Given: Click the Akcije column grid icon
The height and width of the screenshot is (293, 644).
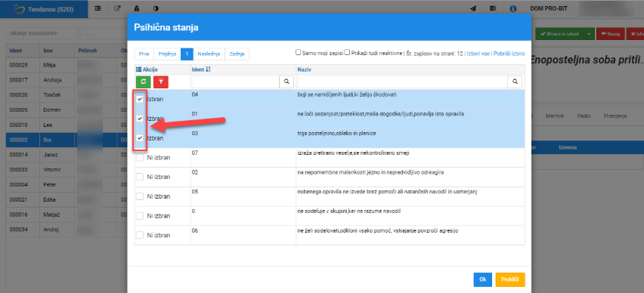Looking at the screenshot, I should pos(138,69).
